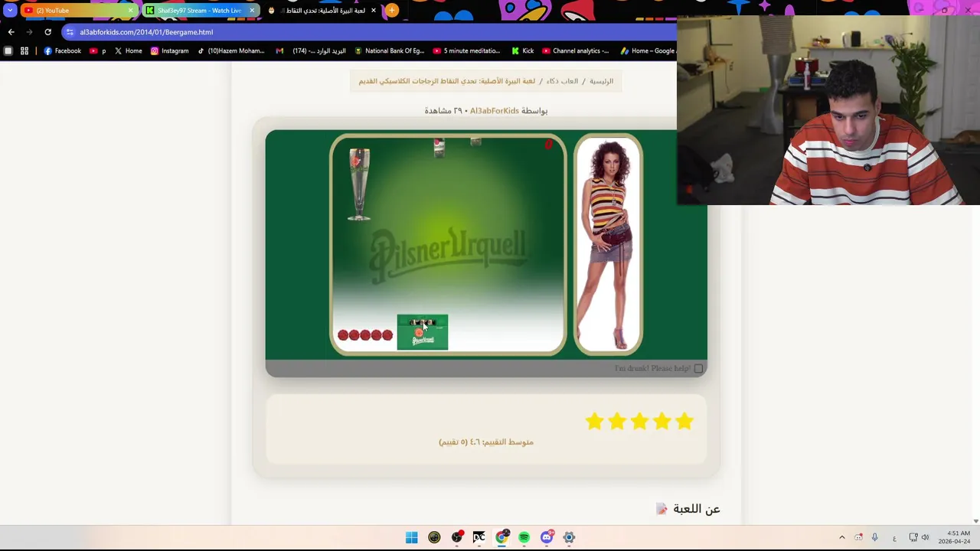Click the first bookmark bar square icon
The width and height of the screenshot is (980, 551).
8,51
